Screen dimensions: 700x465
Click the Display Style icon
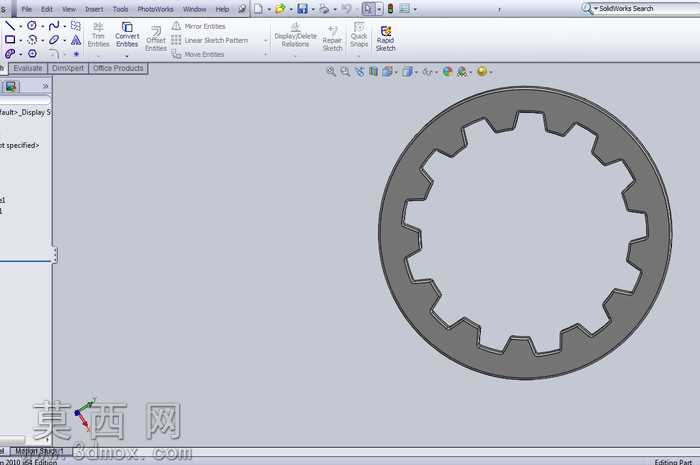pyautogui.click(x=407, y=71)
